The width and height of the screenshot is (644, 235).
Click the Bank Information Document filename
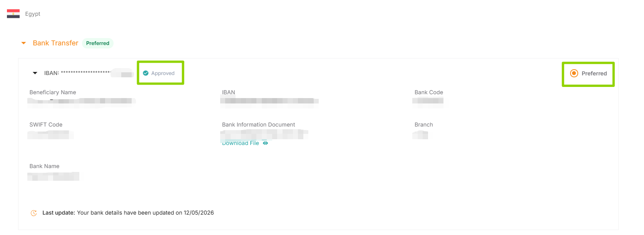point(264,134)
